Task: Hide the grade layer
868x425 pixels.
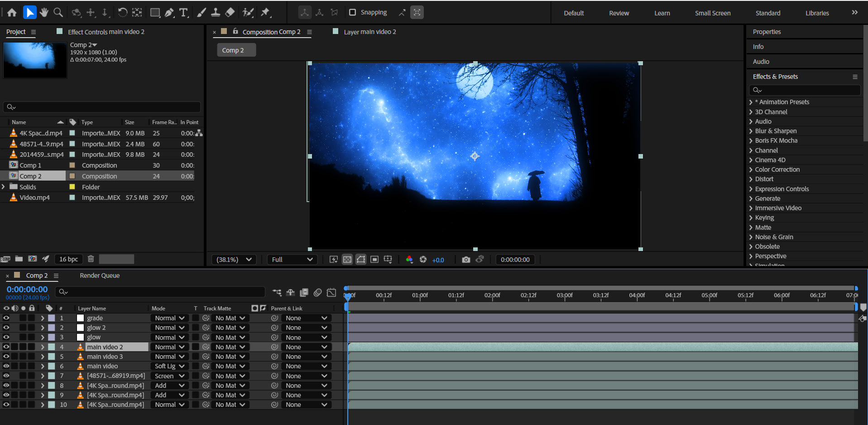Action: pos(6,318)
